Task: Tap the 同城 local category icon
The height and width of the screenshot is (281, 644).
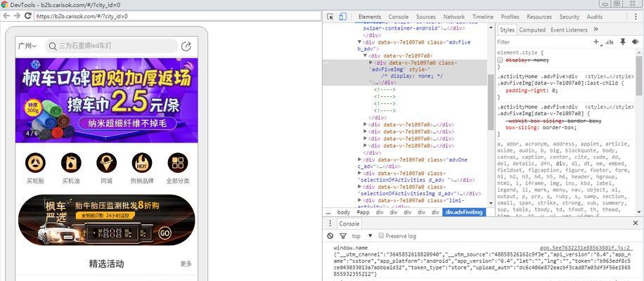Action: pyautogui.click(x=106, y=163)
